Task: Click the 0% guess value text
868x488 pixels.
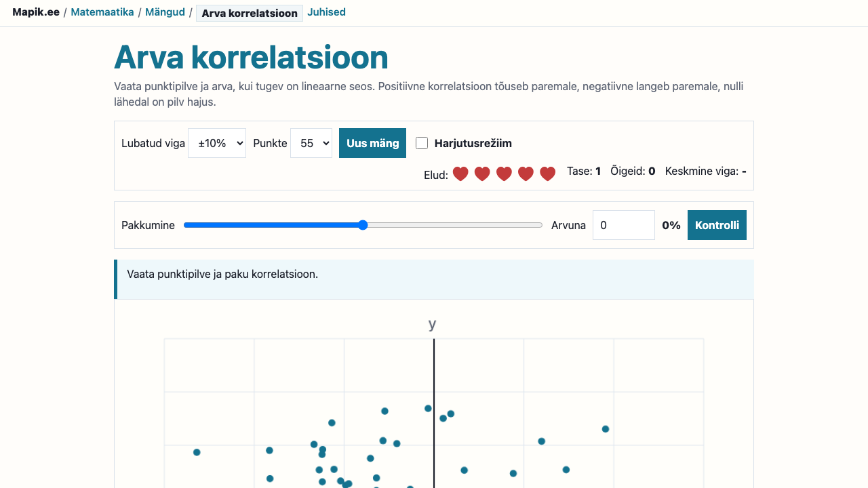Action: tap(671, 225)
